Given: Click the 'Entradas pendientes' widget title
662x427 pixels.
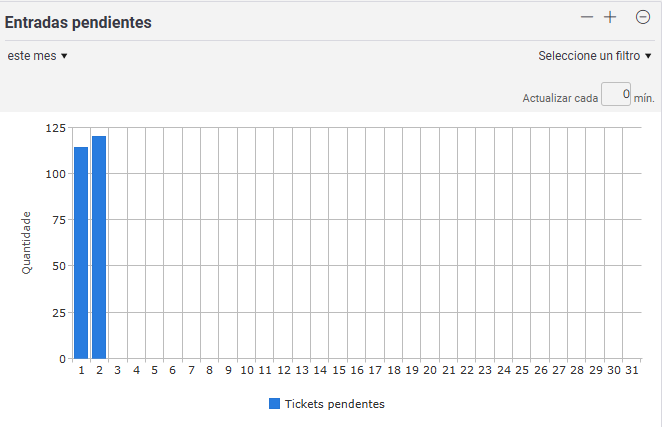Looking at the screenshot, I should click(x=78, y=22).
